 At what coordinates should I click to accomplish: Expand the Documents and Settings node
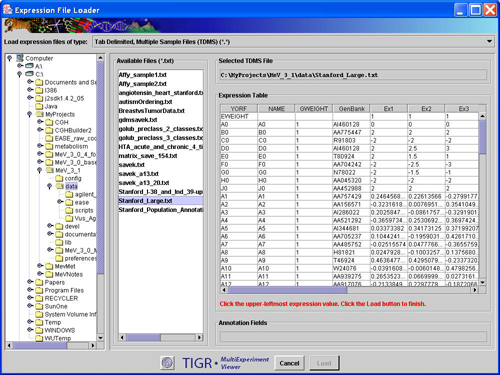[x=30, y=82]
